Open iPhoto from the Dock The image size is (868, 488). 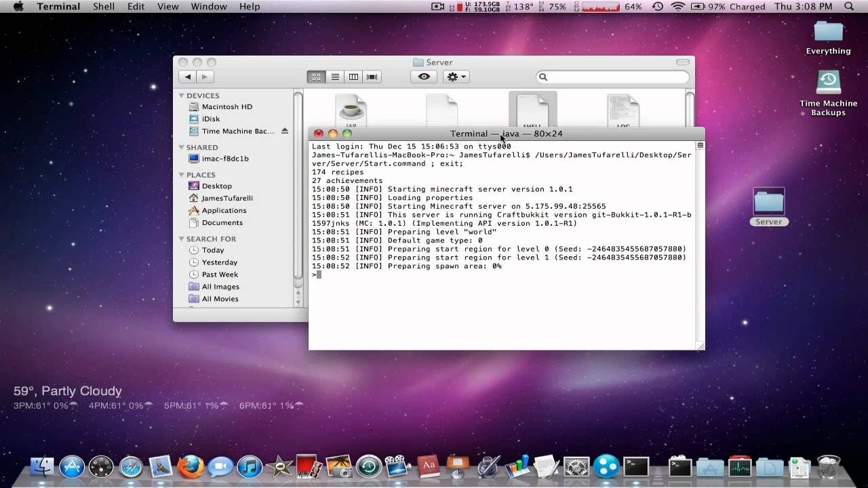point(338,466)
